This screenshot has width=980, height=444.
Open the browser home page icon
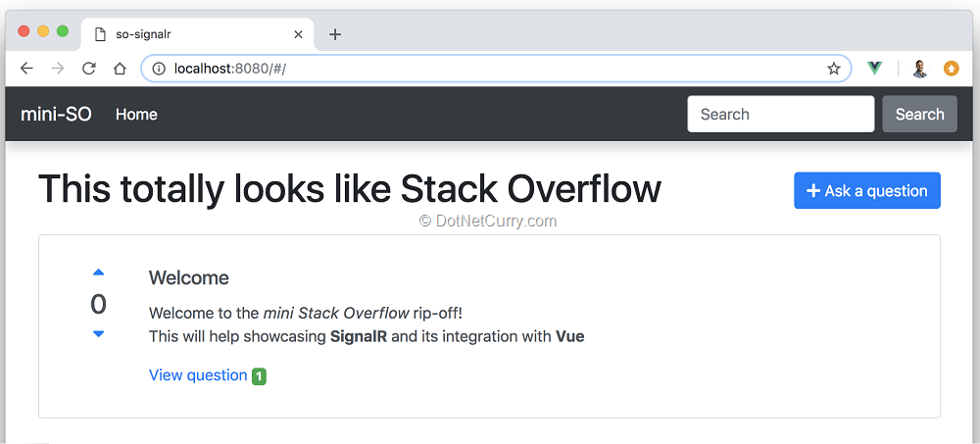[x=120, y=69]
